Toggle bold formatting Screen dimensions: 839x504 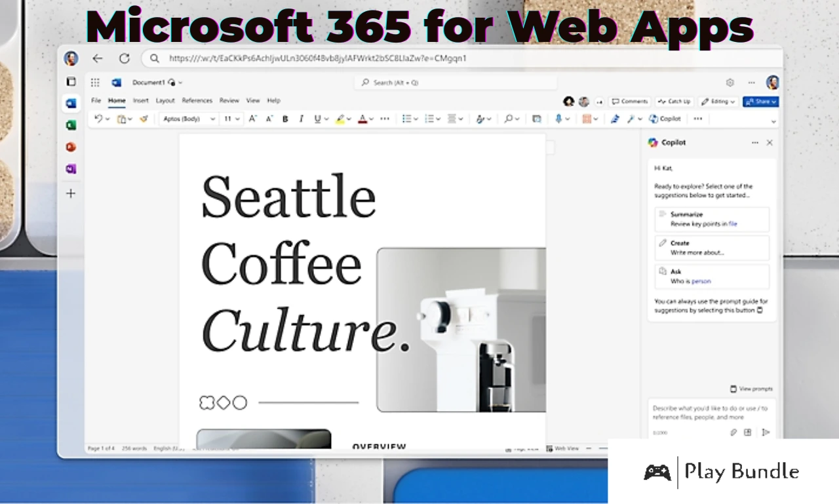click(285, 119)
